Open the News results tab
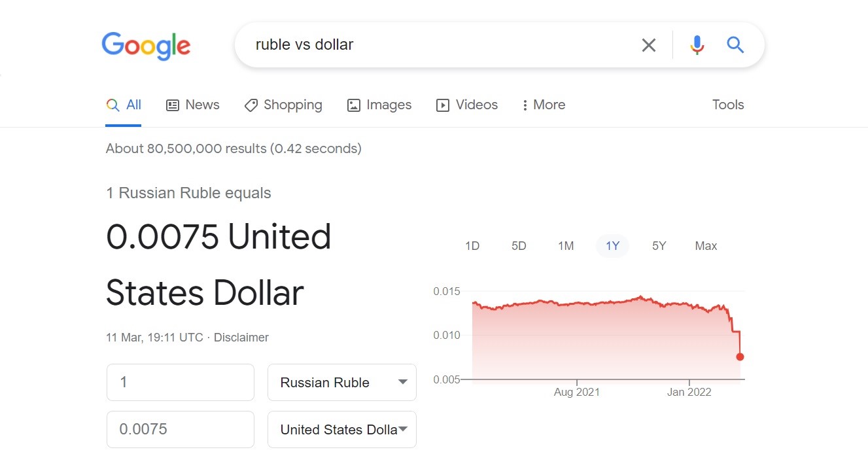The image size is (868, 471). click(x=193, y=105)
